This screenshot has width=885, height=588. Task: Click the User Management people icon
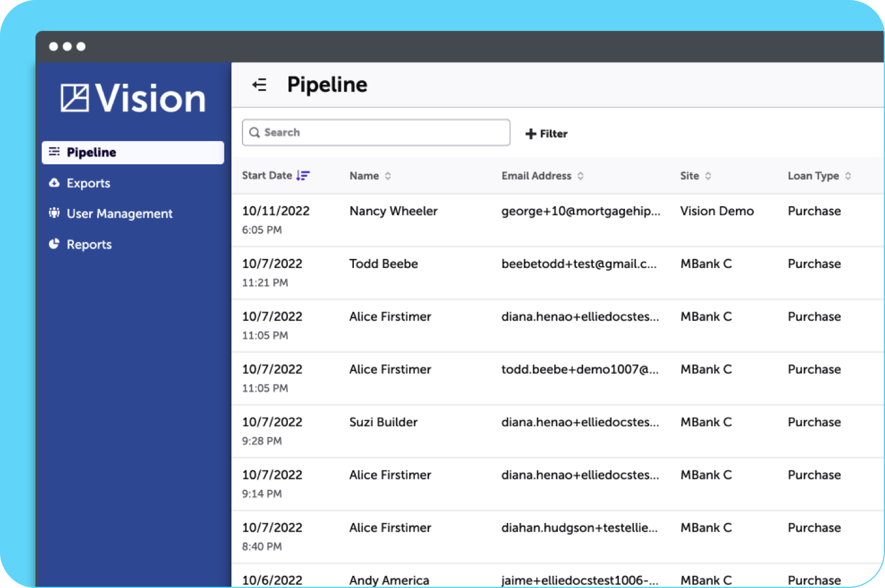click(x=55, y=213)
